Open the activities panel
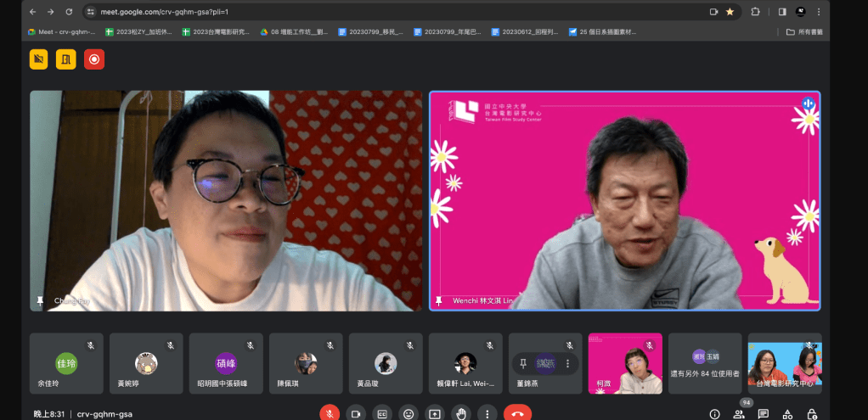 tap(788, 414)
